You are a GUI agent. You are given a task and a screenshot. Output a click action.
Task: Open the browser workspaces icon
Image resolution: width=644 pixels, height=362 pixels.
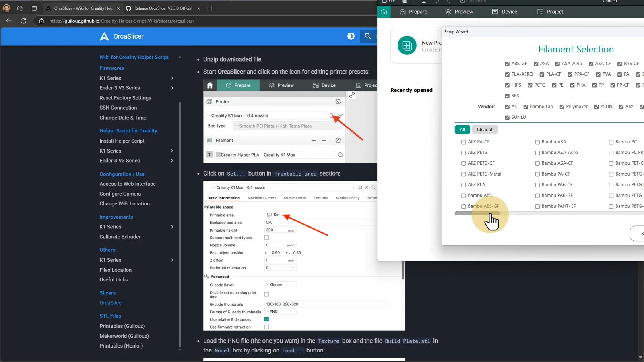[20, 8]
